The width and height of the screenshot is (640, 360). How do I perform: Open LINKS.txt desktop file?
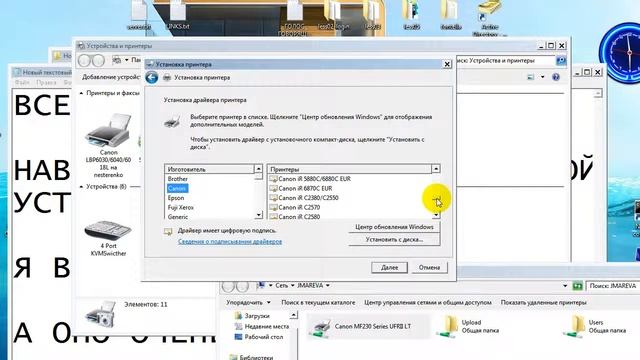click(x=178, y=16)
